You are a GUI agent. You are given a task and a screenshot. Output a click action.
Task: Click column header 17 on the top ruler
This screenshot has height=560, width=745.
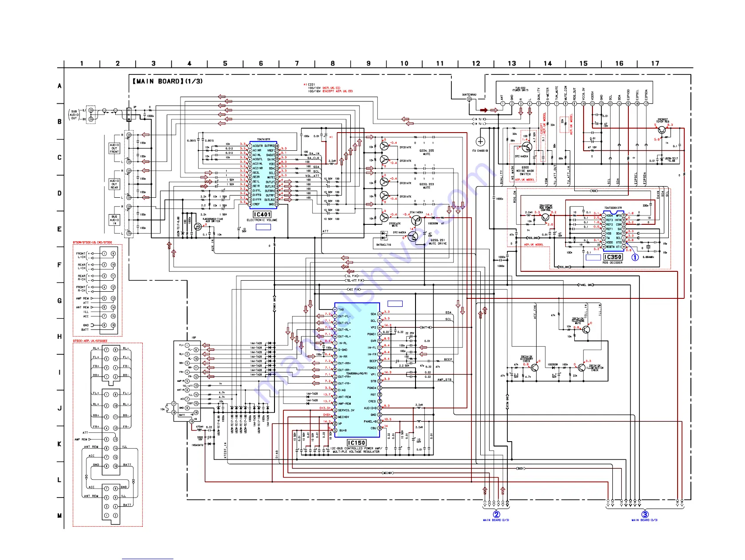click(655, 63)
